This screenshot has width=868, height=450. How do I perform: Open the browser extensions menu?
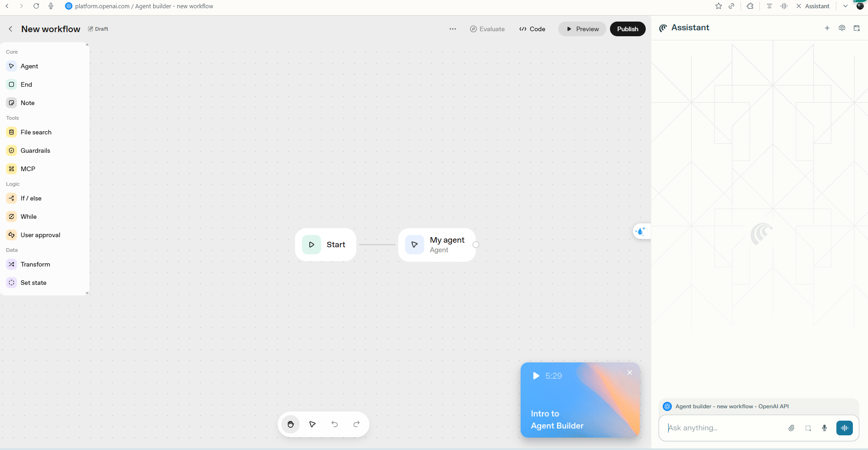pos(750,6)
